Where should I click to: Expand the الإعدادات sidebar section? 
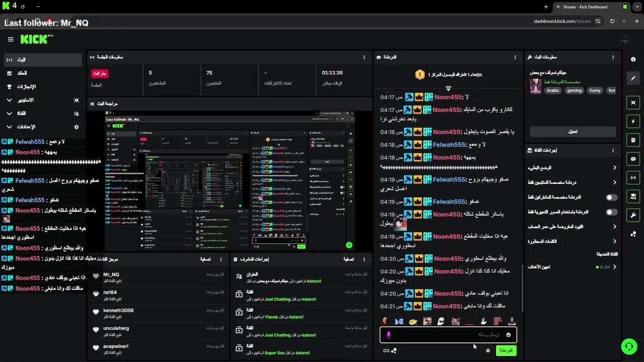coord(9,127)
